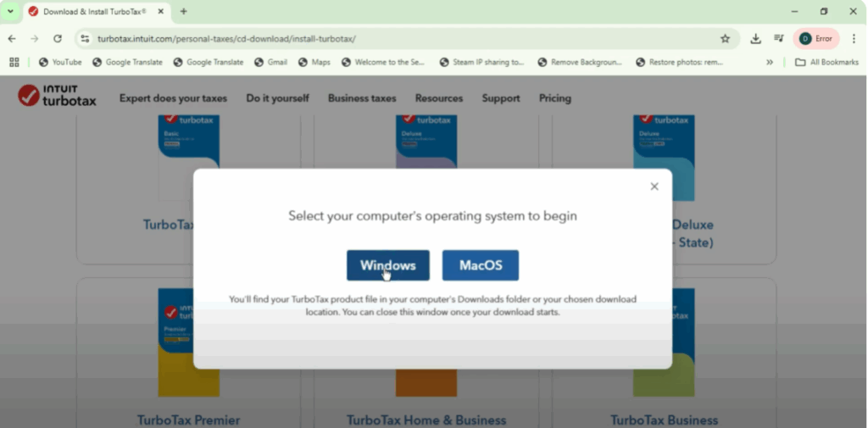This screenshot has width=868, height=428.
Task: Click the TurboTax Premier product title
Action: point(189,420)
